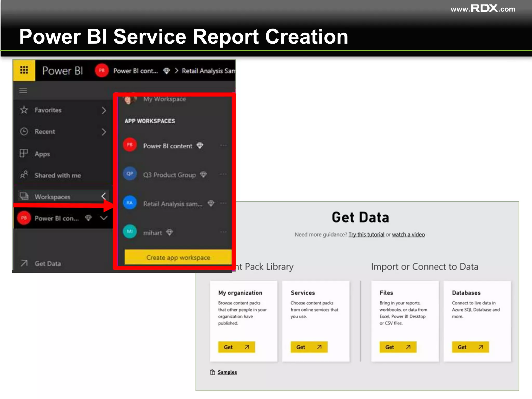Click the diamond icon beside Retail Analysis sam...
532x399 pixels.
tap(211, 203)
